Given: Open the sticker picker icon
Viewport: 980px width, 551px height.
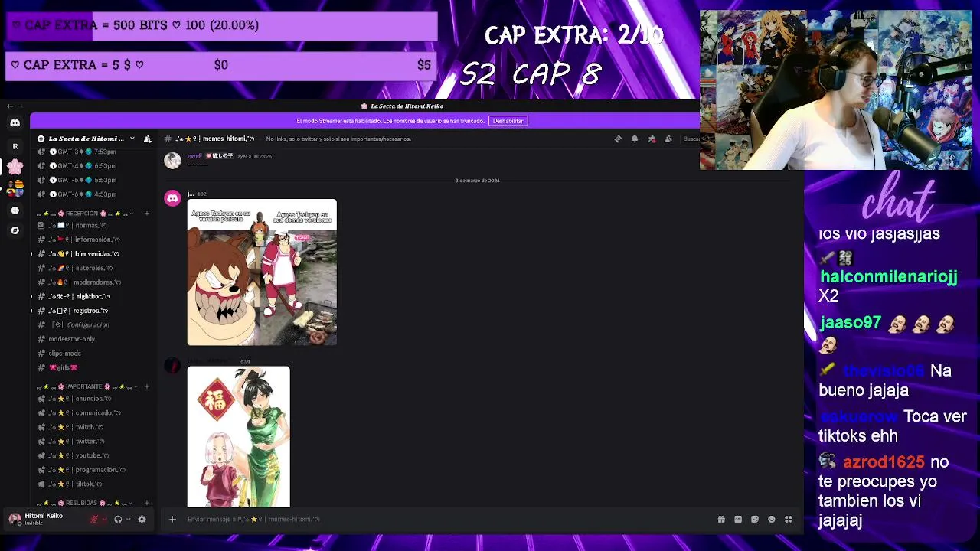Looking at the screenshot, I should [x=755, y=519].
